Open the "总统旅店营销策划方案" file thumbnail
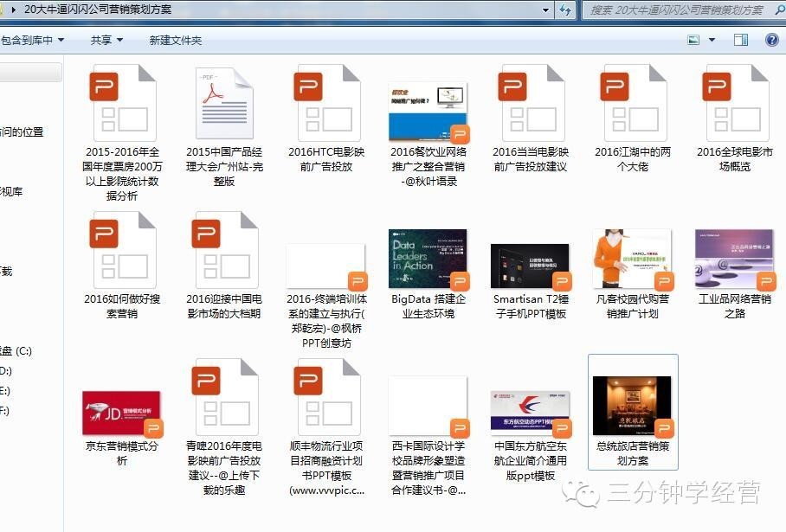The height and width of the screenshot is (532, 786). tap(632, 405)
